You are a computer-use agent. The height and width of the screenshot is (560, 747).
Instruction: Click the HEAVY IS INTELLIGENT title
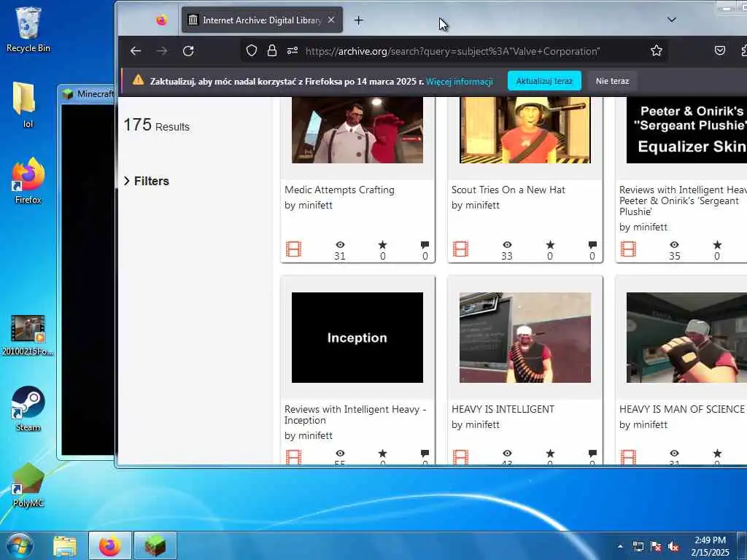coord(503,409)
